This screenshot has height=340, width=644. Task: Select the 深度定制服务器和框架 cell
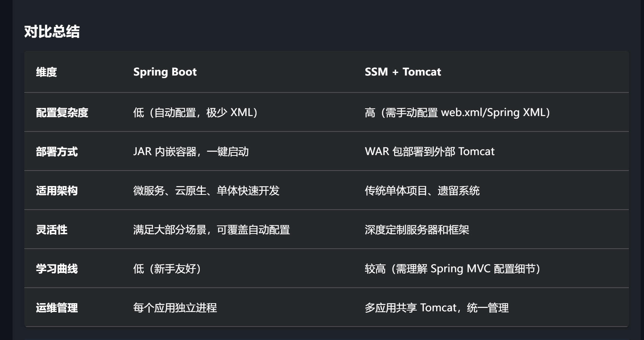(417, 229)
